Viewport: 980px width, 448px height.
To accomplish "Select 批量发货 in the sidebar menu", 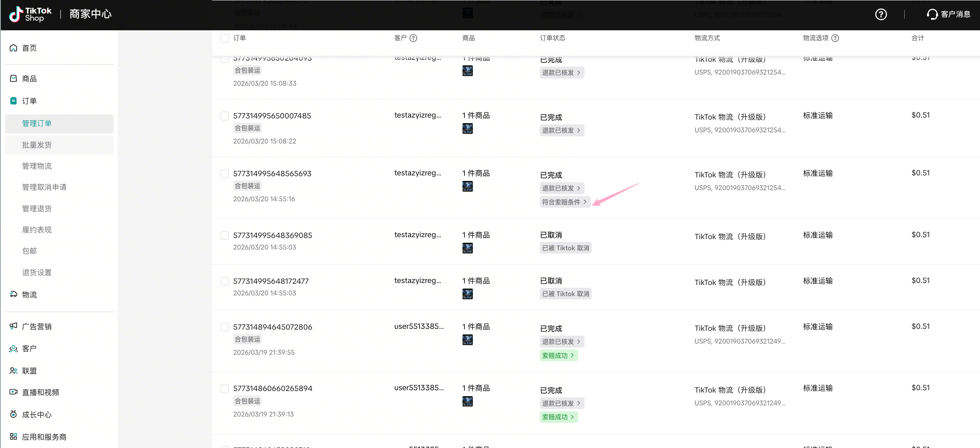I will (x=37, y=145).
